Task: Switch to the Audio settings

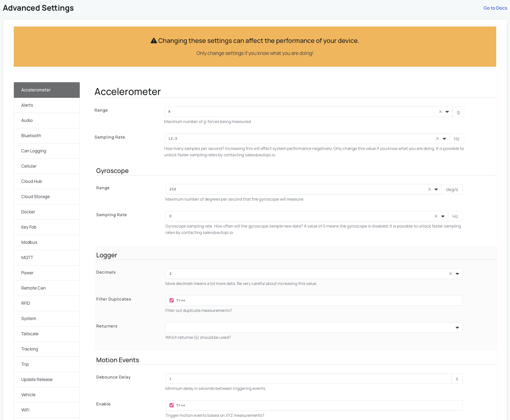Action: coord(47,121)
